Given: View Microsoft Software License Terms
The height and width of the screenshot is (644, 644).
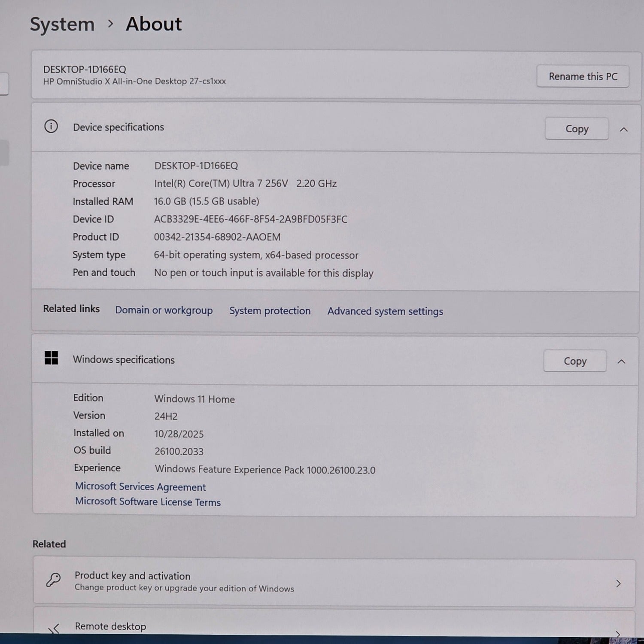Looking at the screenshot, I should tap(148, 502).
